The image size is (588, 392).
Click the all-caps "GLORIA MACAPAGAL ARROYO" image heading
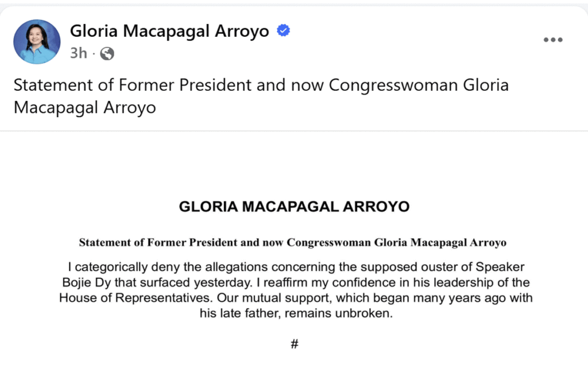click(x=294, y=207)
